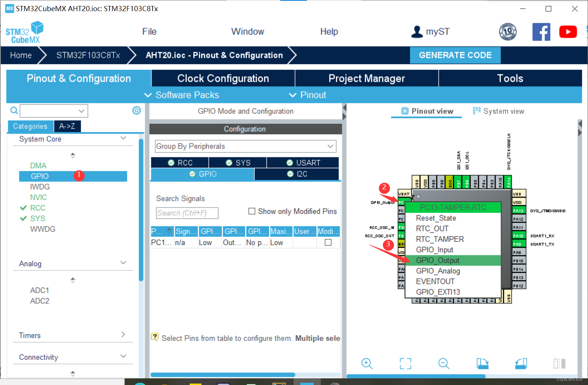588x385 pixels.
Task: Click the GPIO table horizontal scrollbar
Action: coord(223,375)
